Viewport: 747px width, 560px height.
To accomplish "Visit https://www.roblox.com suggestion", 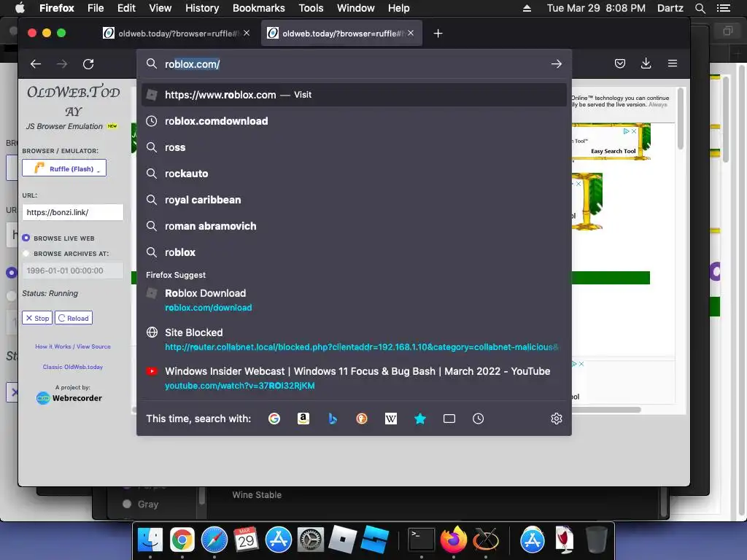I will tap(354, 95).
